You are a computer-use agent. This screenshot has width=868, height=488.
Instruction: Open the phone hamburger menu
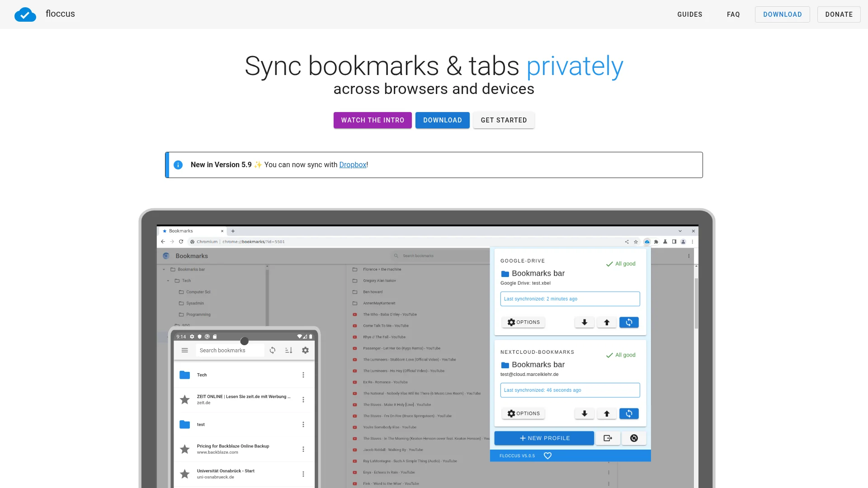coord(184,350)
